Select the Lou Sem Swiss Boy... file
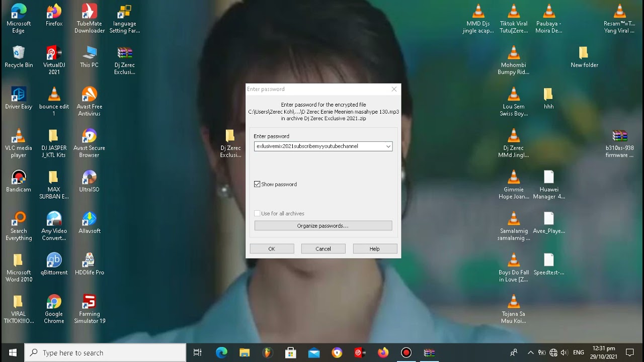Screen dimensions: 644x362 click(x=514, y=102)
